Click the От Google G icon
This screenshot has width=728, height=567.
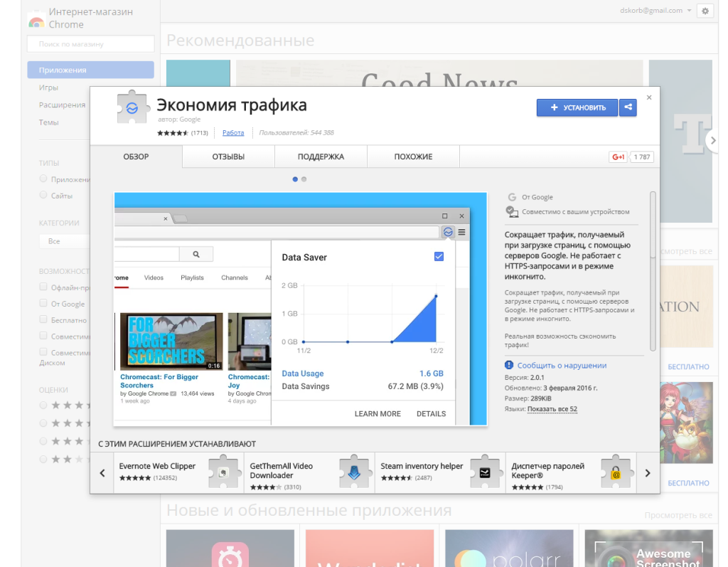(x=512, y=197)
